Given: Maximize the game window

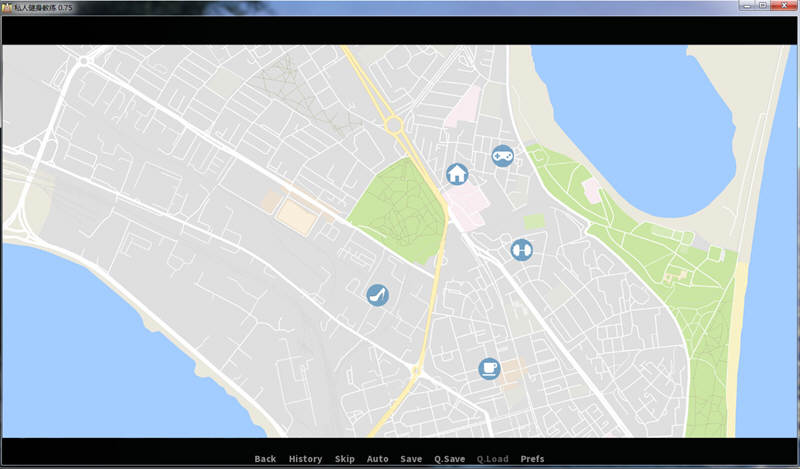Looking at the screenshot, I should pyautogui.click(x=763, y=6).
